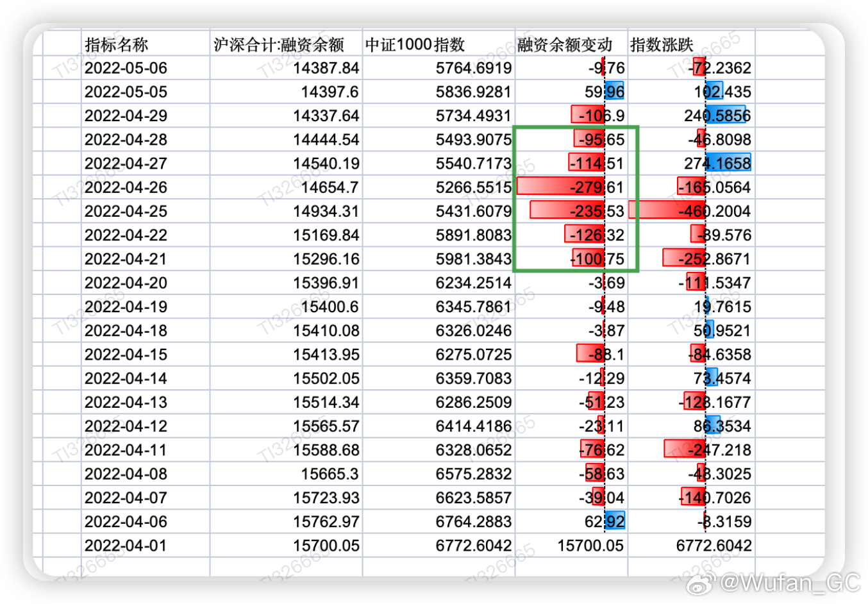Click the date cell 2022-04-29
868x604 pixels.
(146, 115)
